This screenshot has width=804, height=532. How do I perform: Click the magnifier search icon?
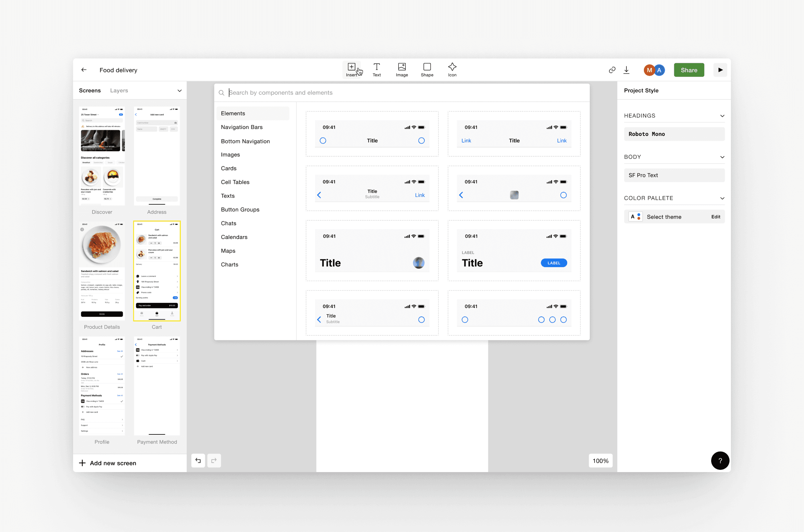[x=221, y=93]
